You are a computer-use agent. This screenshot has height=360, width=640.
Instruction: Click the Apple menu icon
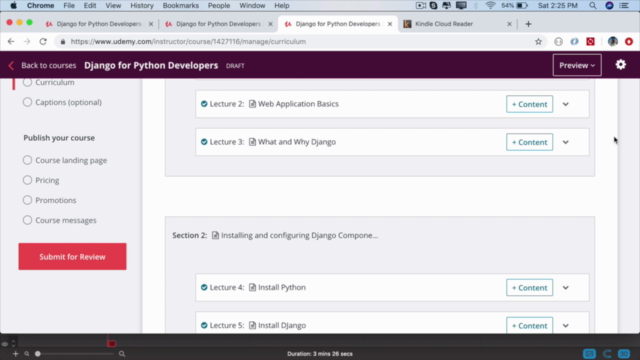(x=13, y=5)
